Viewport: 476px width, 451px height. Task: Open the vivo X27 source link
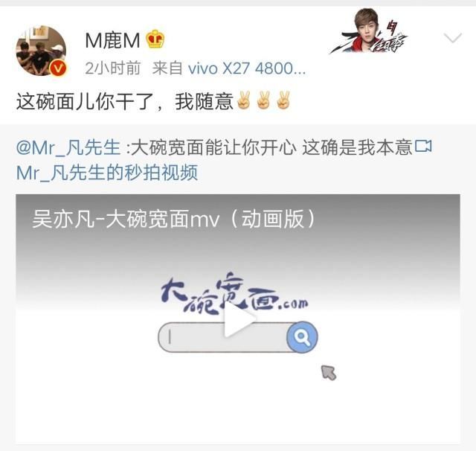point(247,68)
